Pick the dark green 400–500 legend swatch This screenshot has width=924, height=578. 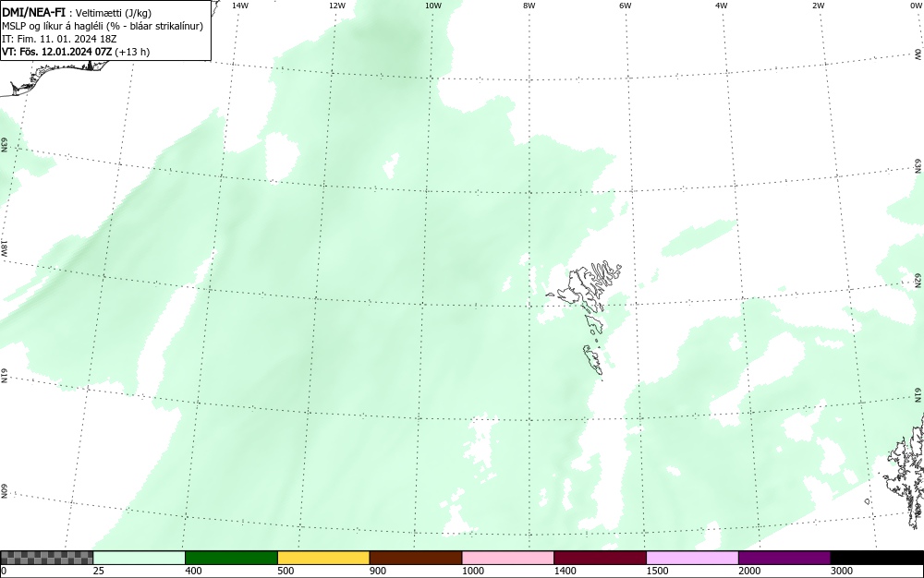[x=231, y=558]
